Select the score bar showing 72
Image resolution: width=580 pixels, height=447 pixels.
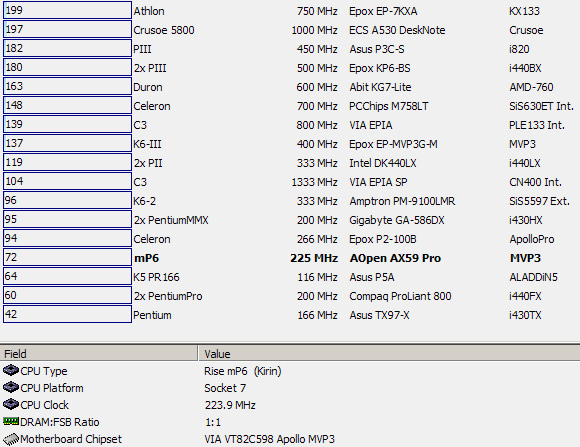point(67,257)
